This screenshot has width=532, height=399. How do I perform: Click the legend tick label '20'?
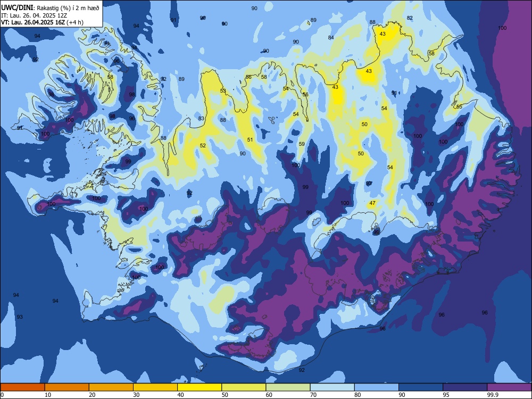92,395
